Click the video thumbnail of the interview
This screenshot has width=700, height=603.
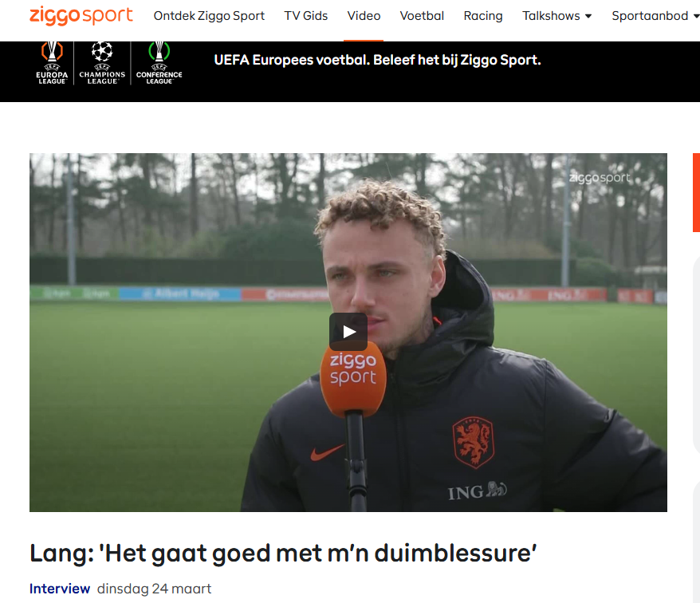coord(348,333)
